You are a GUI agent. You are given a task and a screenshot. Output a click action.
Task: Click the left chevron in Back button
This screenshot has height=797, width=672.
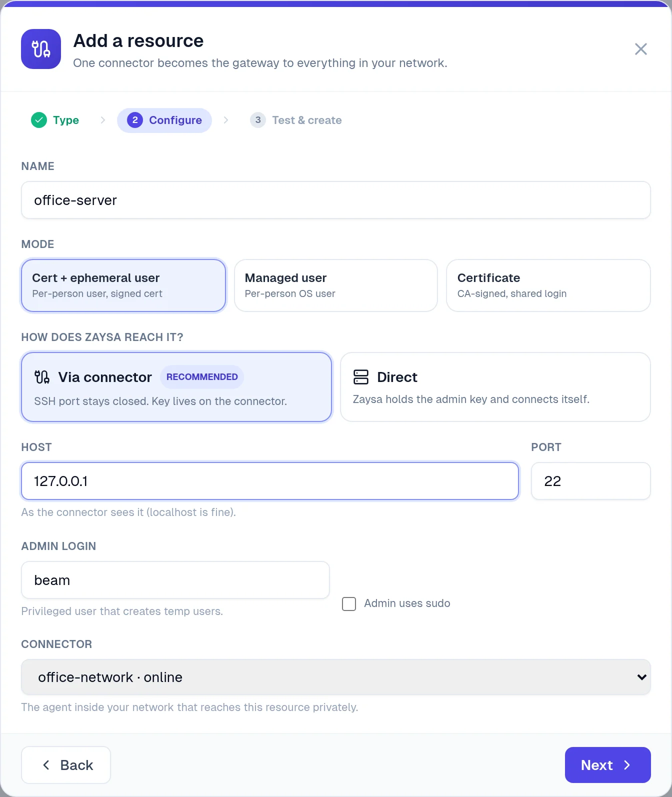pos(46,765)
